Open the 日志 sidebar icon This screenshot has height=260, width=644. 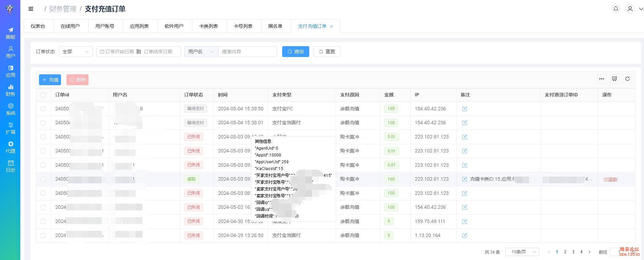[x=10, y=166]
